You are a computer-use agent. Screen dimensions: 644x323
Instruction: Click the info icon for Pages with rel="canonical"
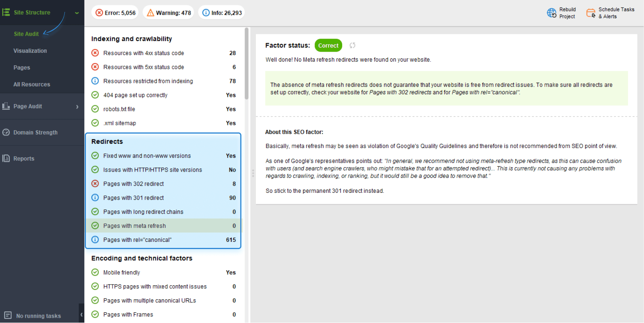tap(95, 239)
